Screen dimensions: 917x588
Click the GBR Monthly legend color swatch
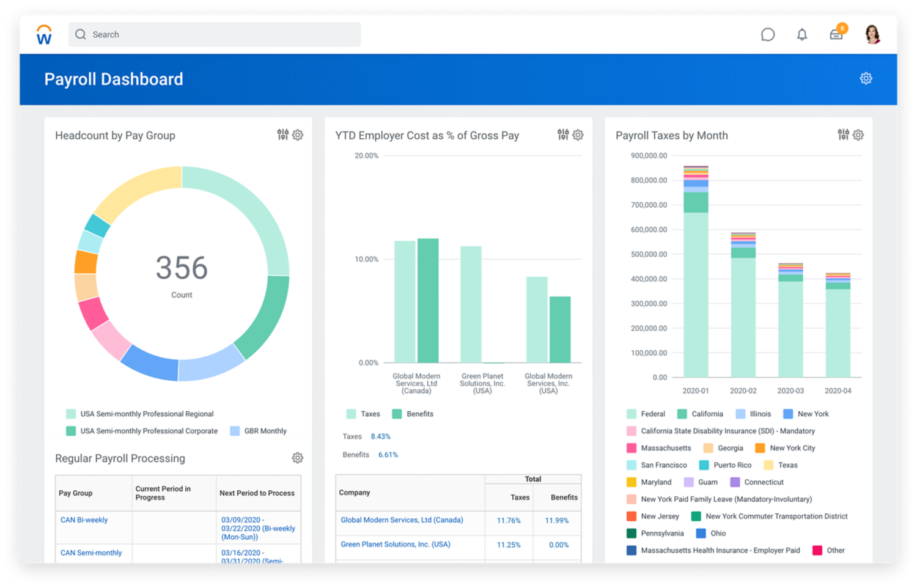click(235, 431)
